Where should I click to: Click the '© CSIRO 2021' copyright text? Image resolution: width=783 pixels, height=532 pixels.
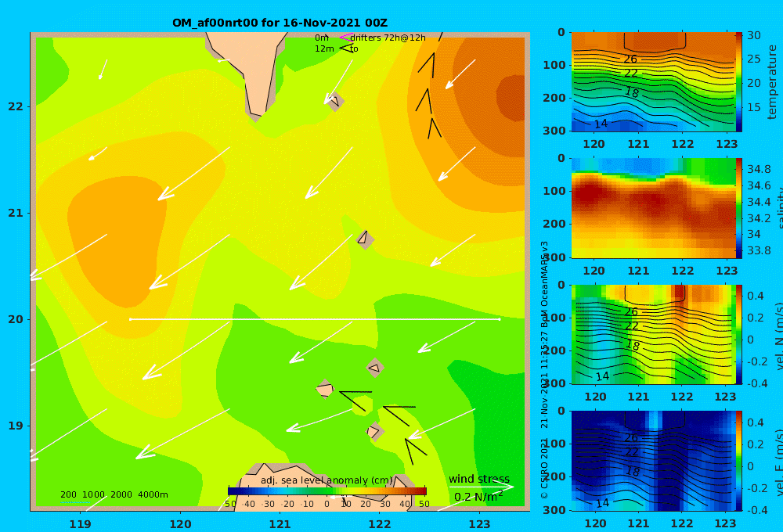coord(545,468)
